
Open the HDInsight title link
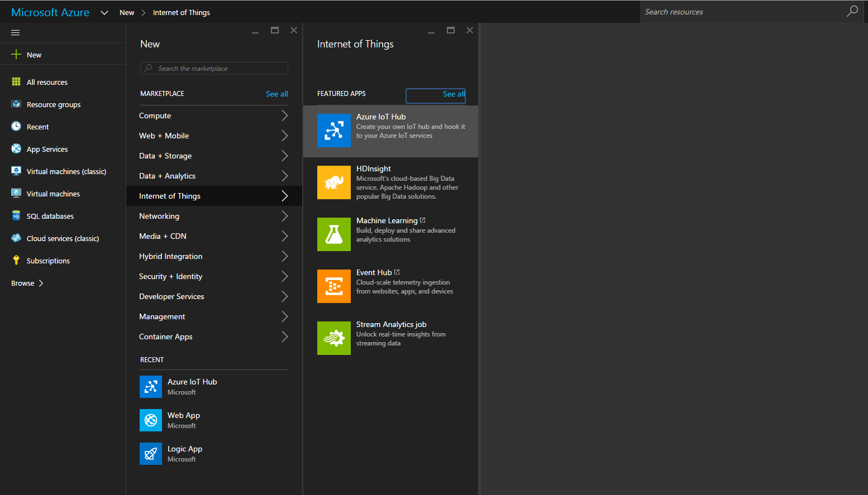[x=374, y=169]
